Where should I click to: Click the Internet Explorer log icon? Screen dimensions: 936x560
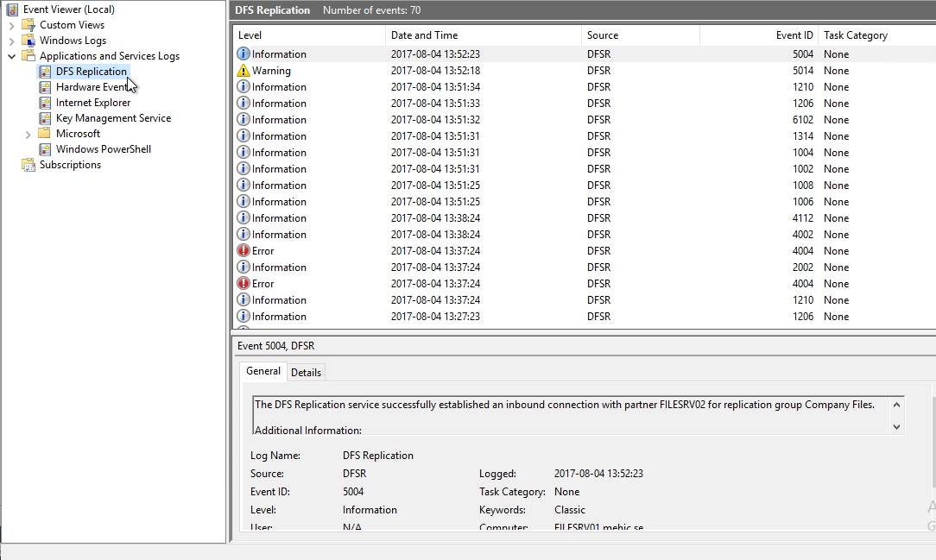click(45, 103)
